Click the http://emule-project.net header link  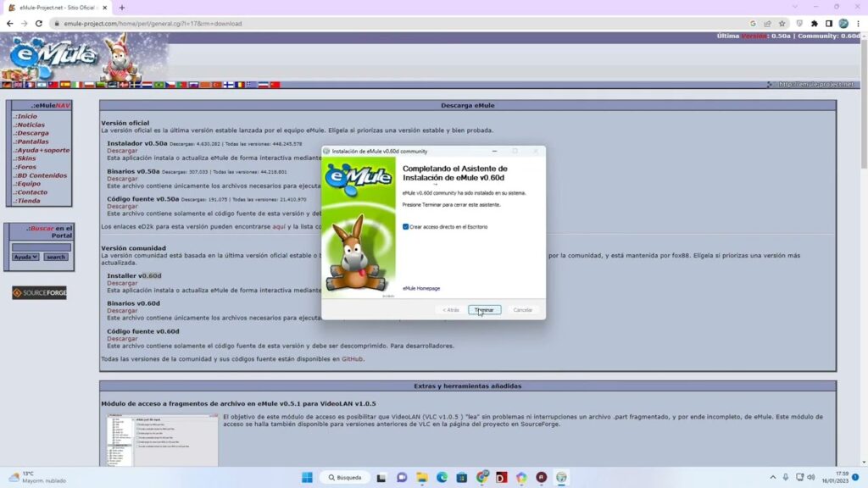pyautogui.click(x=816, y=85)
